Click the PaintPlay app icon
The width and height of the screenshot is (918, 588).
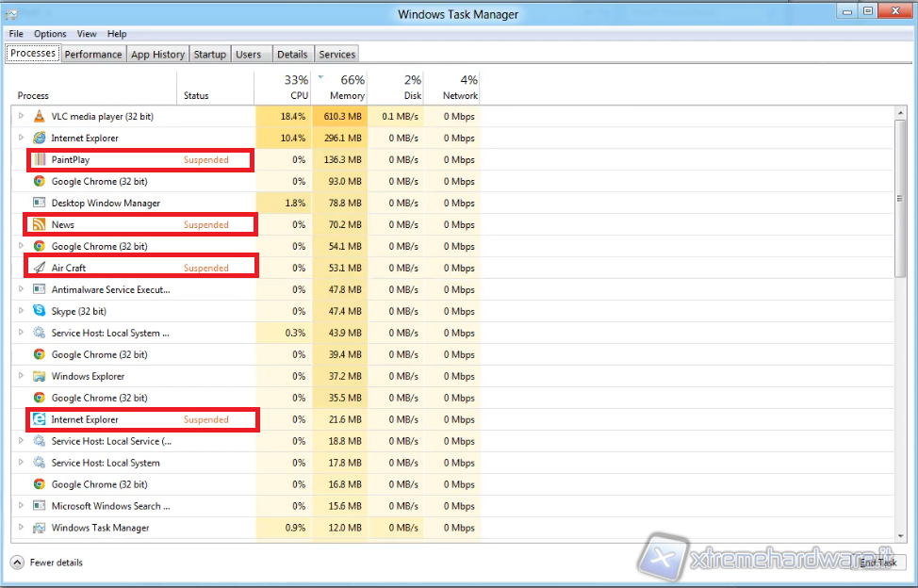[39, 159]
